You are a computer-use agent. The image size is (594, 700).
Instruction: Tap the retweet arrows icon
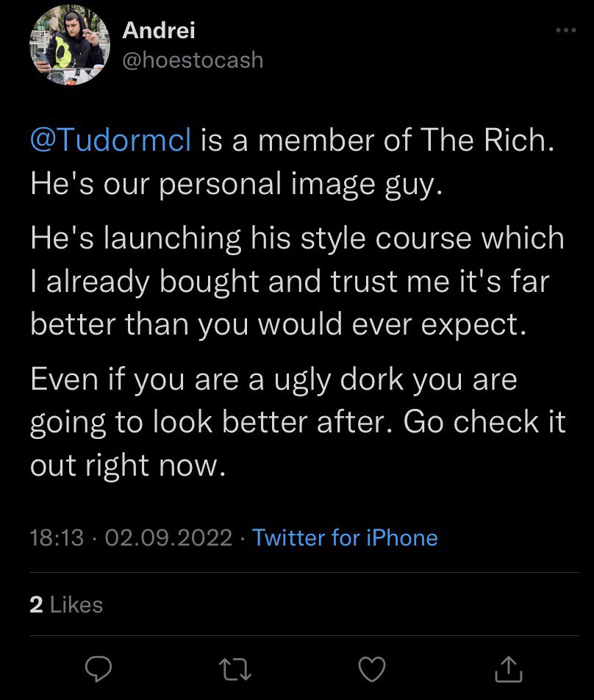(234, 668)
